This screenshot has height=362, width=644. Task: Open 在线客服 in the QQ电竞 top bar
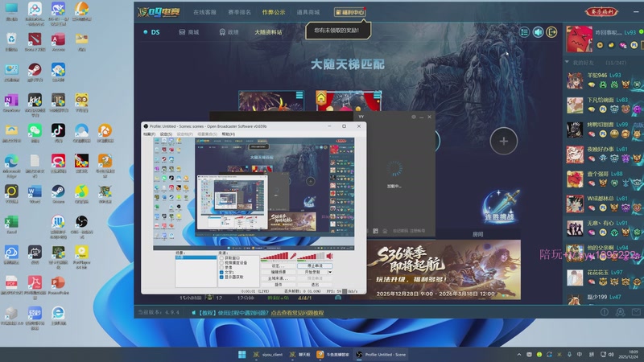[204, 12]
